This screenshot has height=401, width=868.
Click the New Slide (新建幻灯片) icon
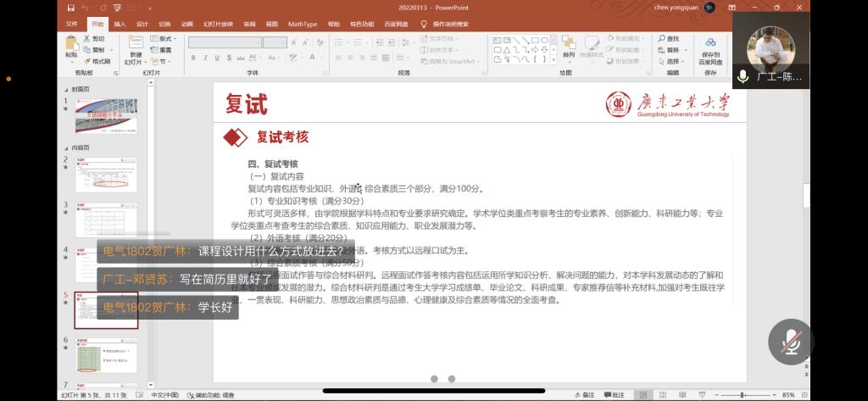tap(136, 45)
